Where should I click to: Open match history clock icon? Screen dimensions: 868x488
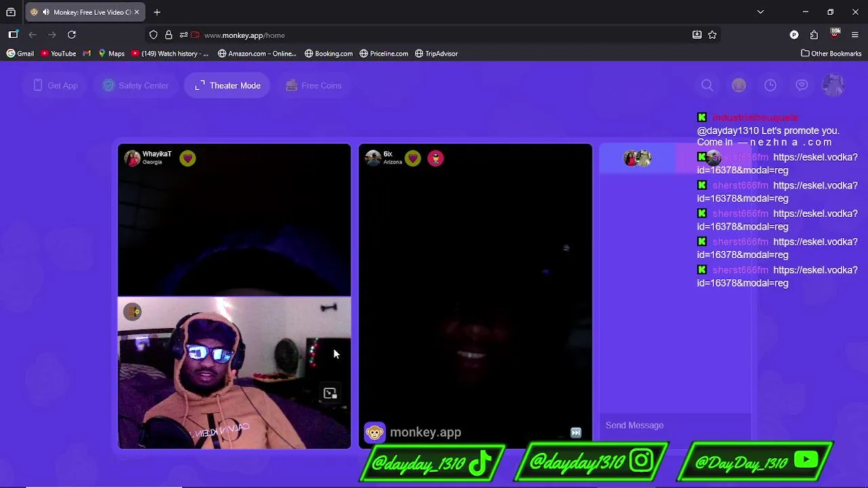(x=770, y=85)
